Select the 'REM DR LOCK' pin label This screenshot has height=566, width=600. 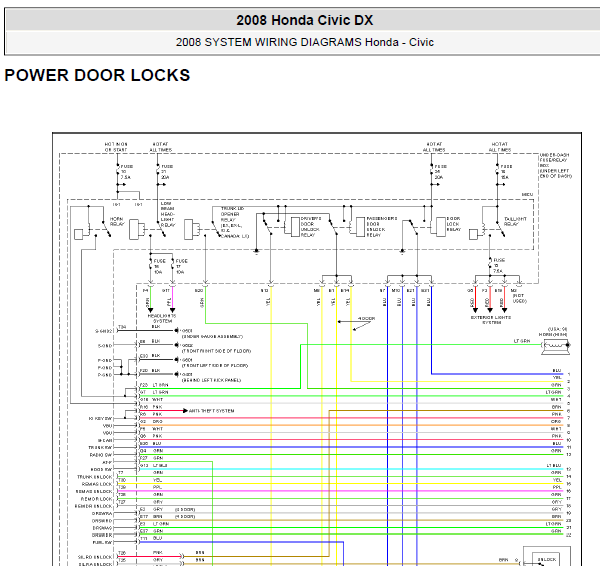tap(96, 499)
